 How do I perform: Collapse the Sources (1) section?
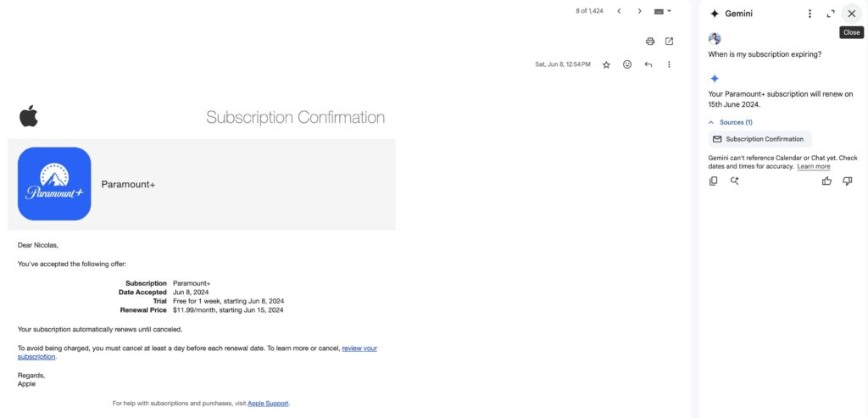[730, 122]
